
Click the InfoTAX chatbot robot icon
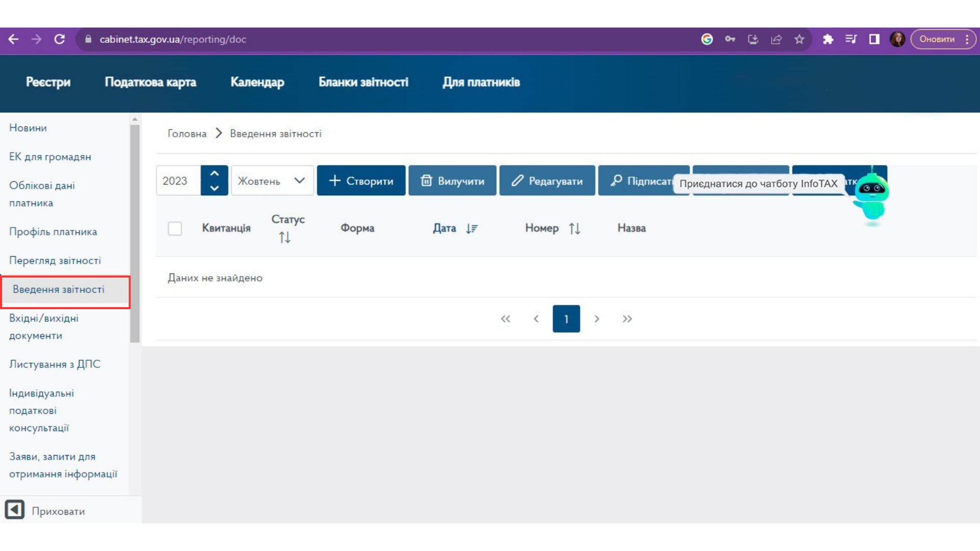click(x=871, y=196)
